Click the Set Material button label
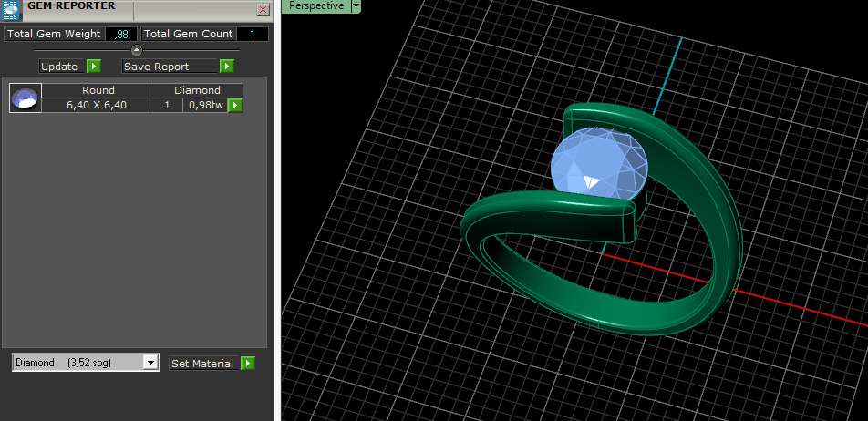Viewport: 868px width, 421px height. 203,364
